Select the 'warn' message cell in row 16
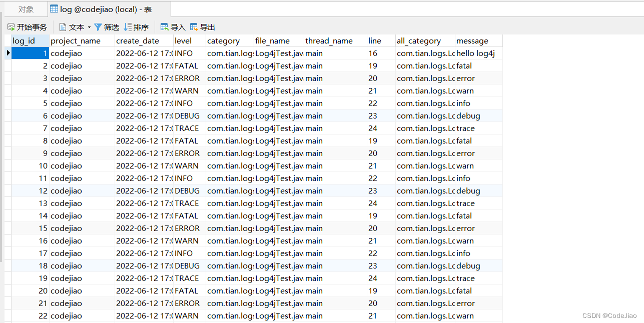This screenshot has width=644, height=323. click(x=479, y=240)
